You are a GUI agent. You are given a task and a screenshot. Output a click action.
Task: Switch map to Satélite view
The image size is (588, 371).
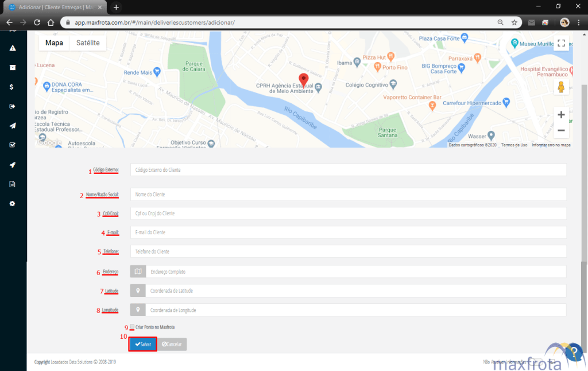(88, 43)
